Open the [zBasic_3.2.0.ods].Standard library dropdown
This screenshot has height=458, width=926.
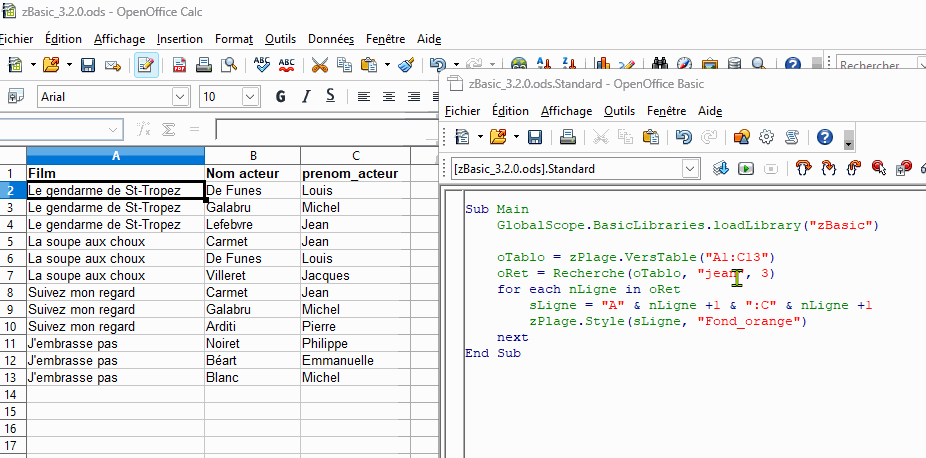click(x=690, y=168)
